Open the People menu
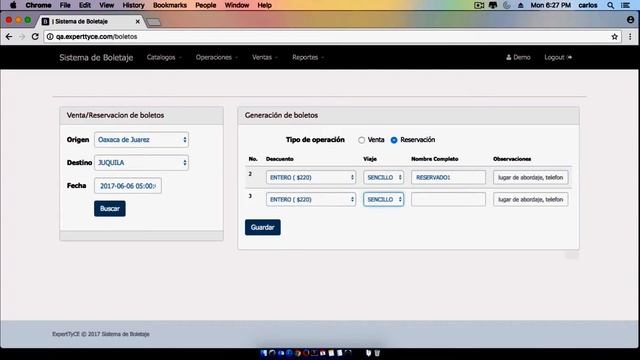 tap(206, 5)
